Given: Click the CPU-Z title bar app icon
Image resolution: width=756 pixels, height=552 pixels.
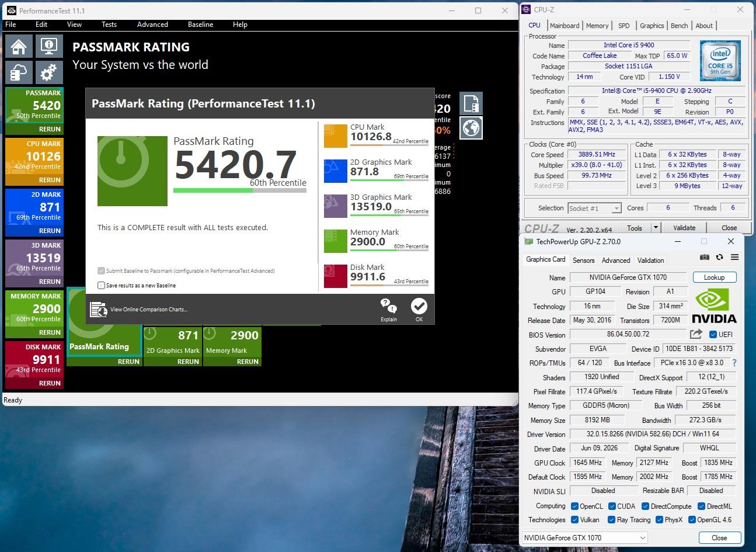Looking at the screenshot, I should 527,9.
